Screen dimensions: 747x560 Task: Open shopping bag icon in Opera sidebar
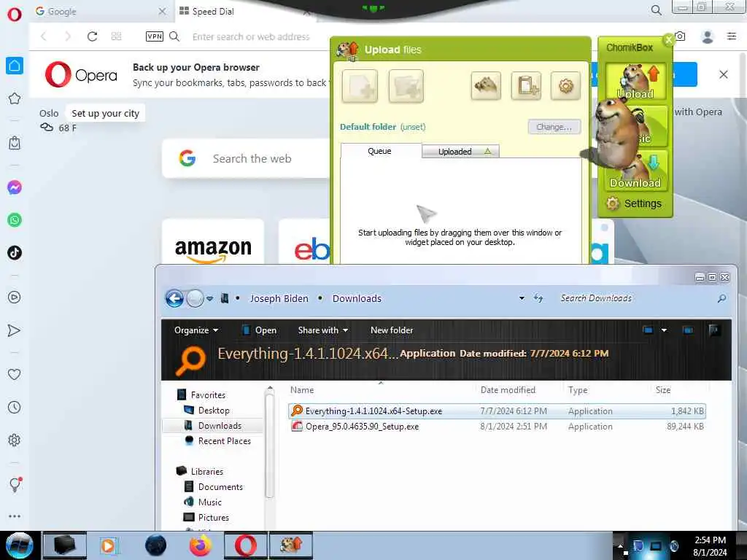pos(15,143)
